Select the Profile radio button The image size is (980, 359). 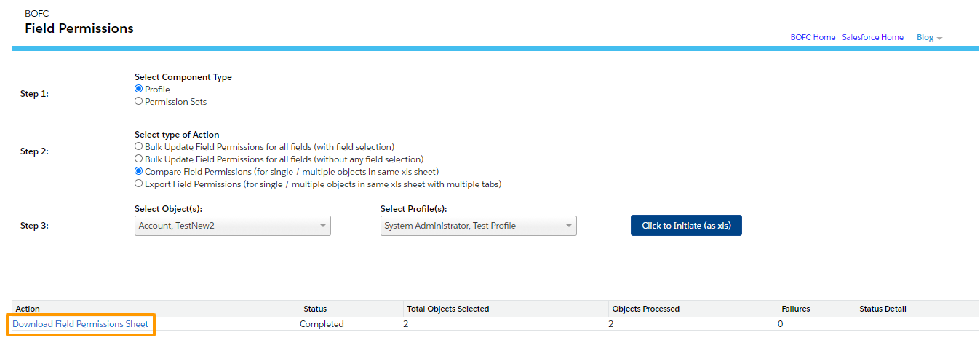(139, 89)
